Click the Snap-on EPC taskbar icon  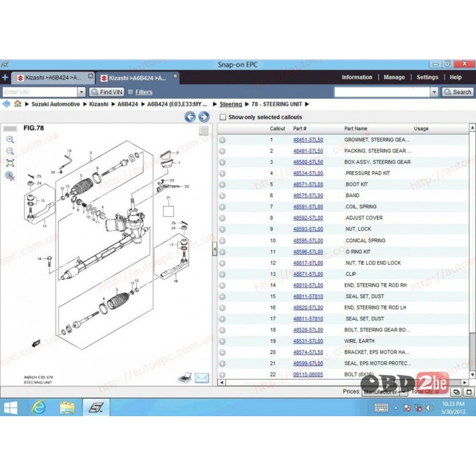[x=96, y=408]
